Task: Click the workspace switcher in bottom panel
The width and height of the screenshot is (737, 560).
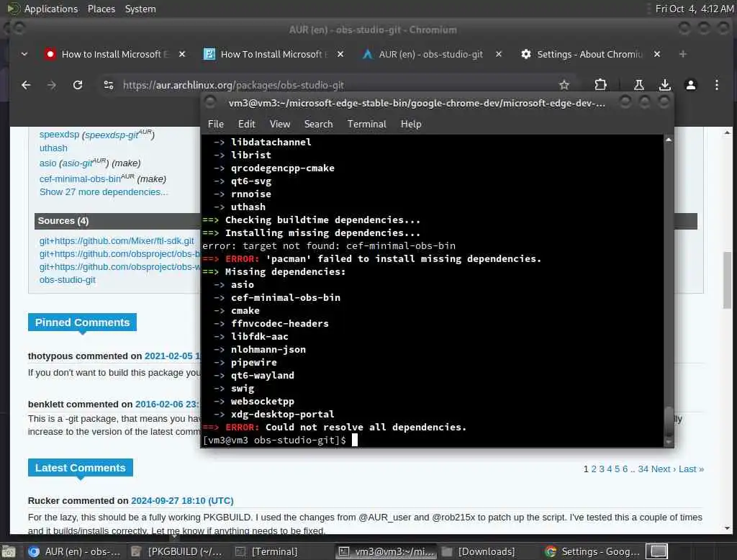Action: (657, 551)
